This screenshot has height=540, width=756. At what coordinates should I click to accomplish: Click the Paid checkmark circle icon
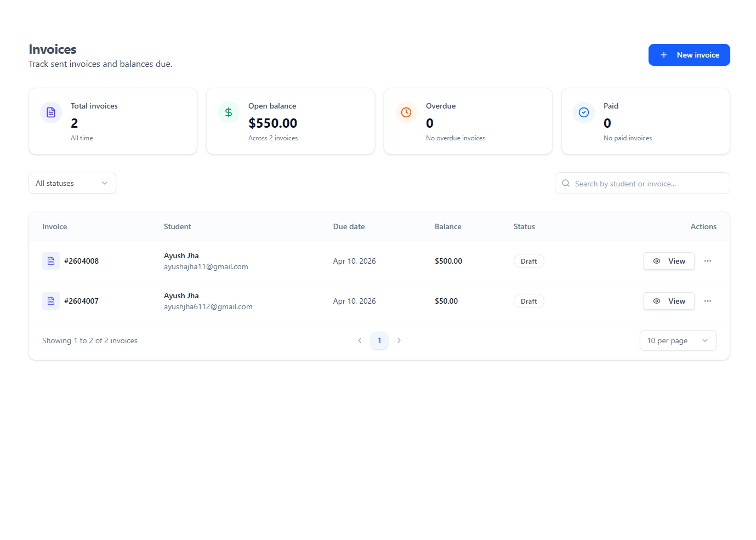(584, 112)
